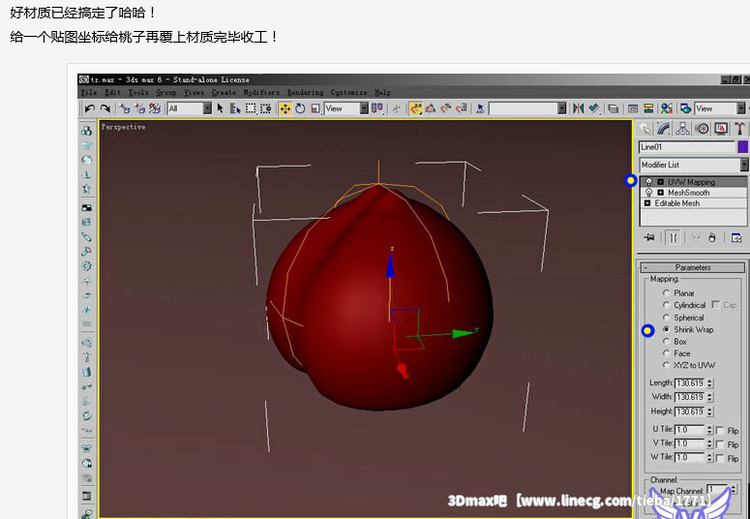Activate the Select Object arrow tool

220,109
